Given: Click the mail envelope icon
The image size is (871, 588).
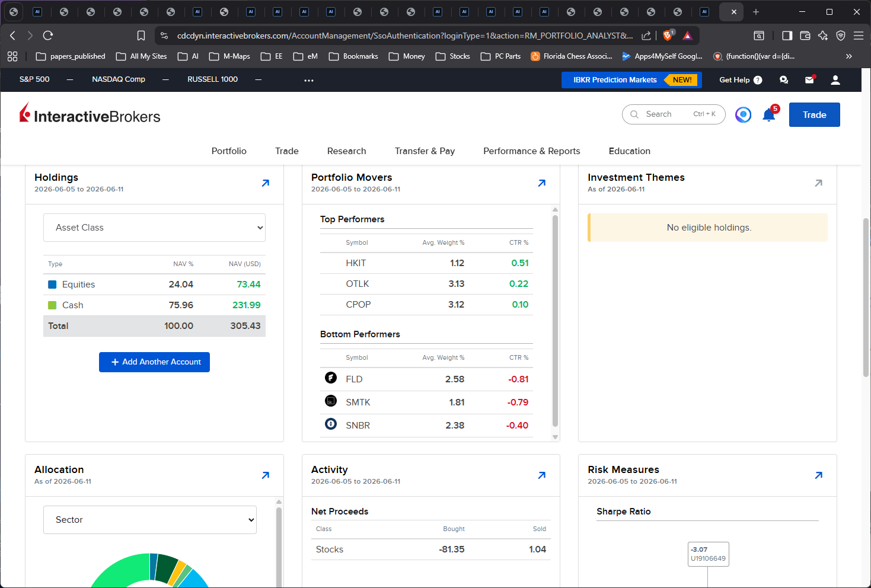Looking at the screenshot, I should 809,80.
